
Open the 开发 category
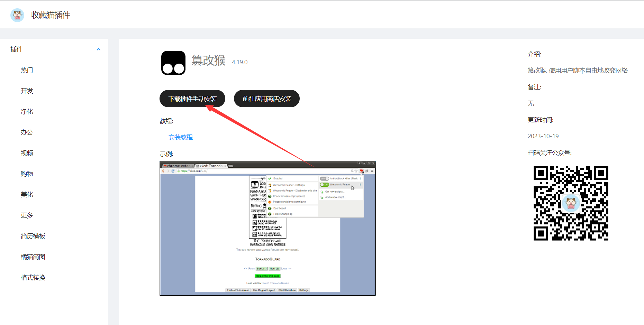(27, 91)
